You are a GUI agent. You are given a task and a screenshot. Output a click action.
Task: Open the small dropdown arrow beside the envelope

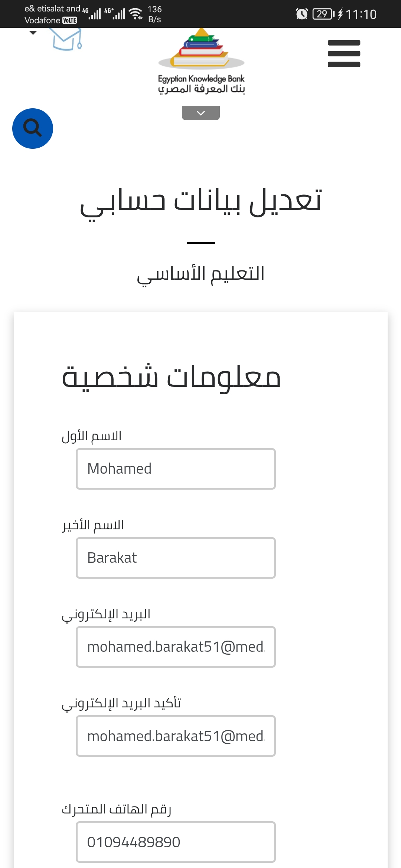pos(33,33)
